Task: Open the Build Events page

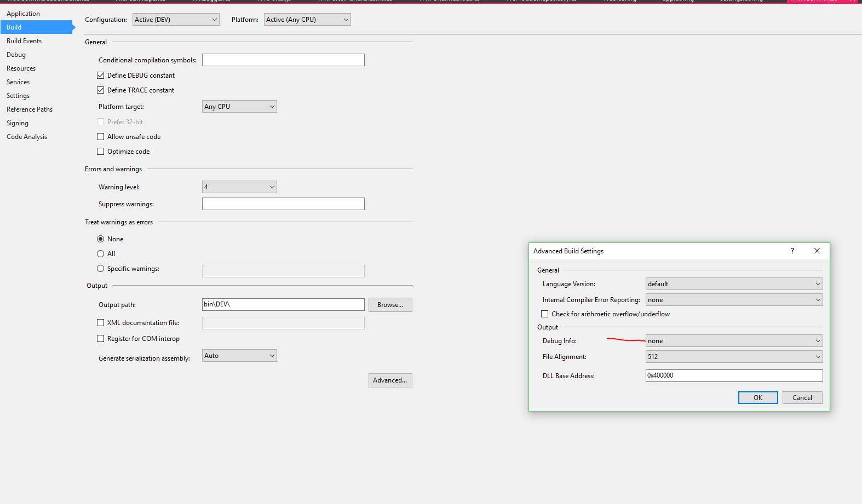Action: (x=24, y=41)
